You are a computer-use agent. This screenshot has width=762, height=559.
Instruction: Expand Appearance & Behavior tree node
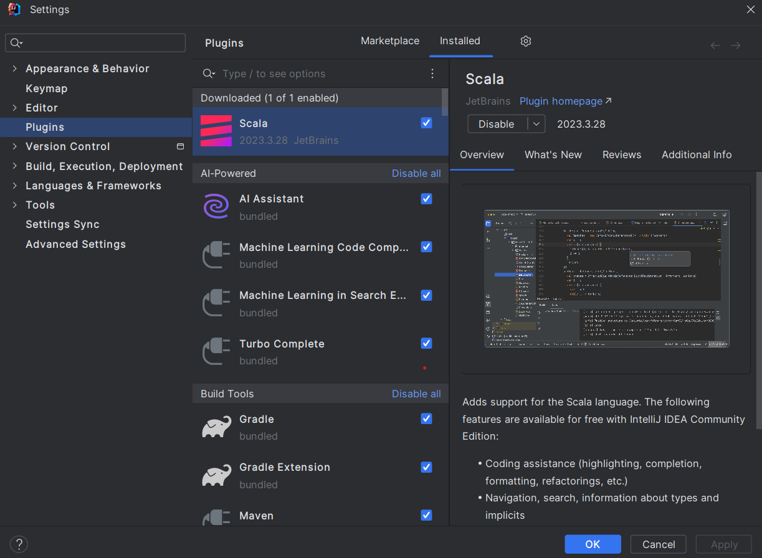[15, 69]
